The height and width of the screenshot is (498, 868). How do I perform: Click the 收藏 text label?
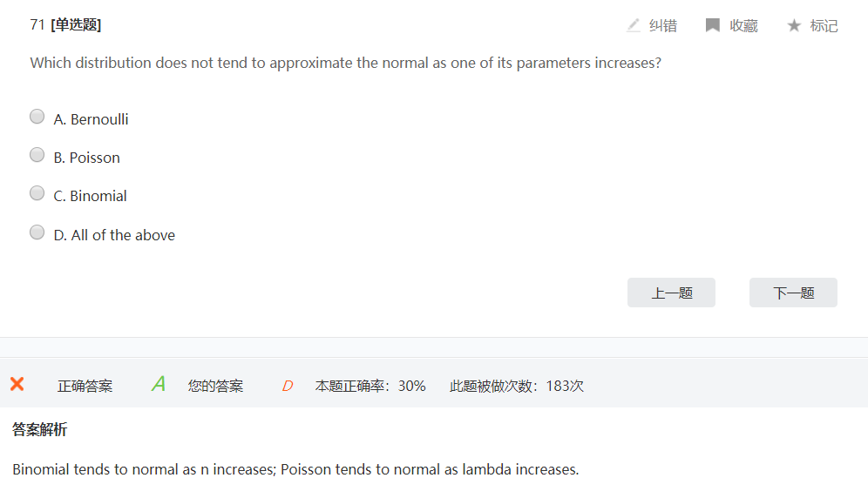click(743, 26)
